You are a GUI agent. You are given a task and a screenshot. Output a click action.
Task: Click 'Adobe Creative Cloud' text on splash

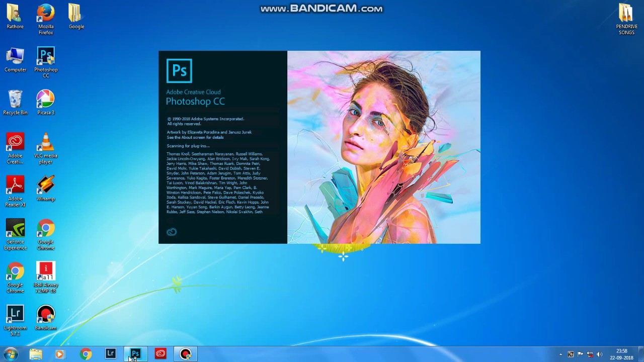pyautogui.click(x=193, y=92)
